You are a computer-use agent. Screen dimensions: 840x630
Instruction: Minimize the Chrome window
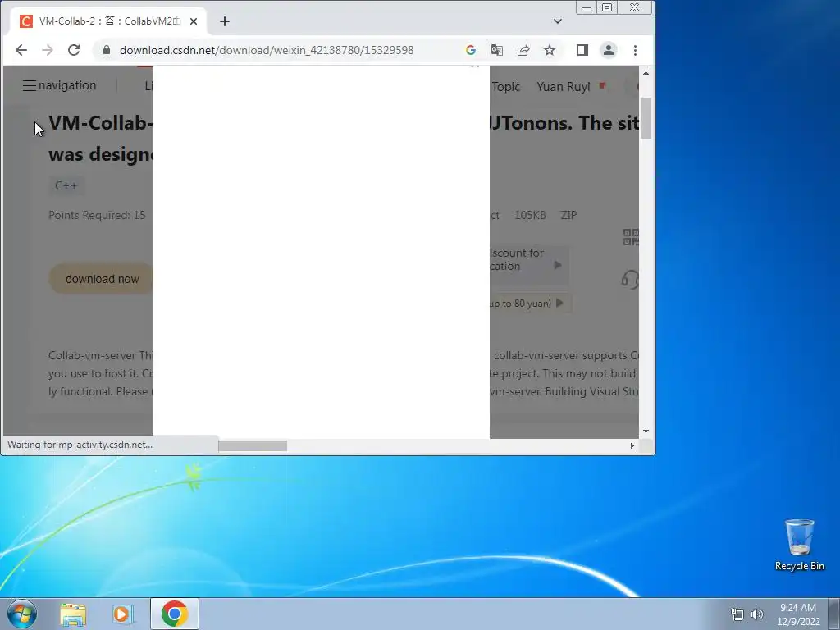click(586, 8)
